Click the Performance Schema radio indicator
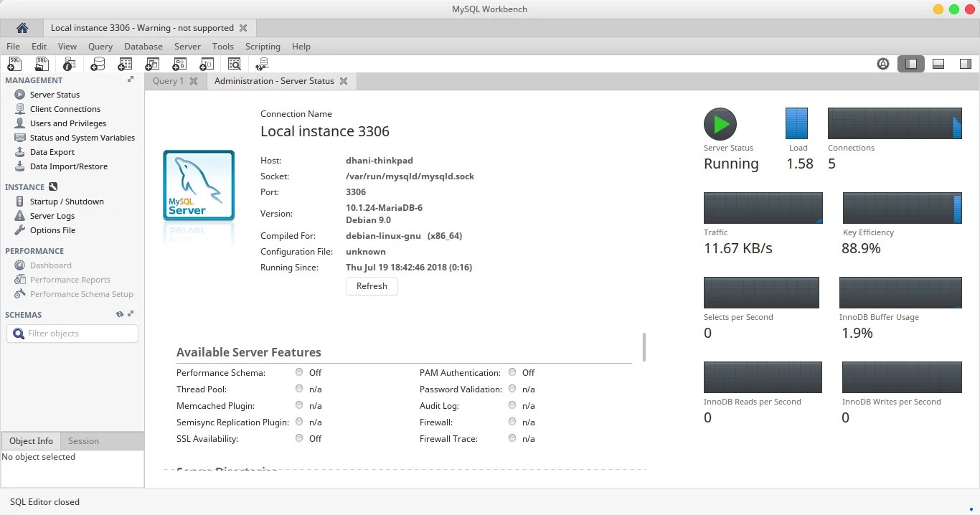This screenshot has height=515, width=980. point(299,372)
